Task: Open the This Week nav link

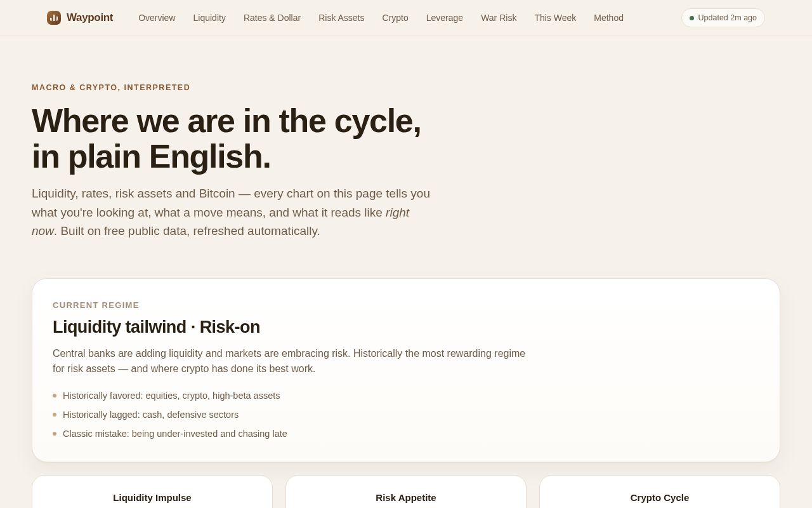Action: 555,18
